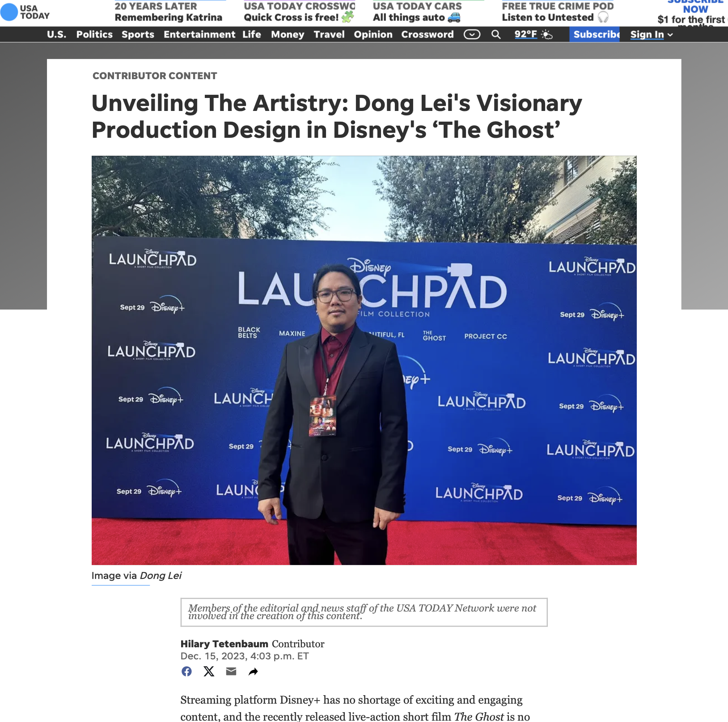Screen dimensions: 728x722
Task: Click the CONTRIBUTOR CONTENT label
Action: click(x=155, y=76)
